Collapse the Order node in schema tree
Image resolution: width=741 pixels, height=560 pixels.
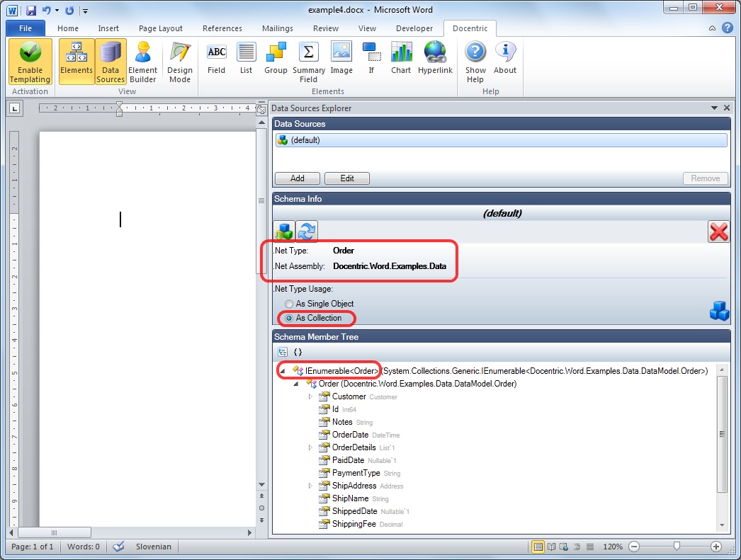296,384
